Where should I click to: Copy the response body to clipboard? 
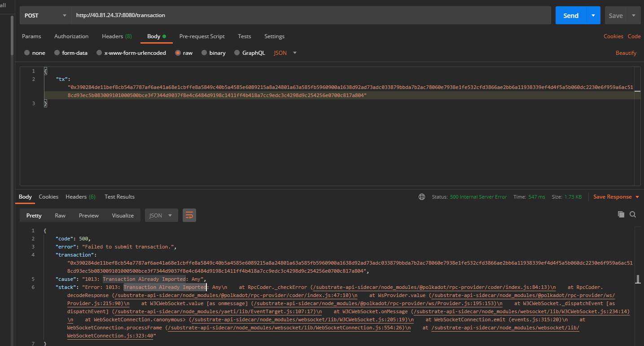coord(621,214)
